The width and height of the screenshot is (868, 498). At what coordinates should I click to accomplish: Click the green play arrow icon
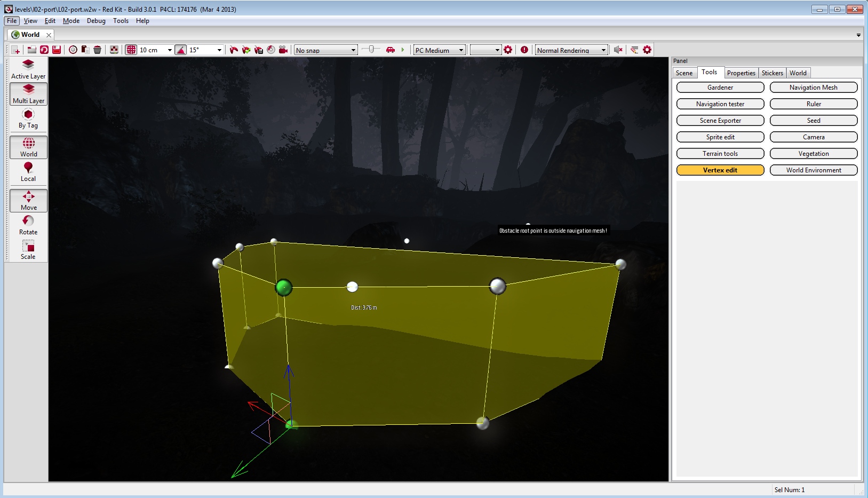(403, 50)
